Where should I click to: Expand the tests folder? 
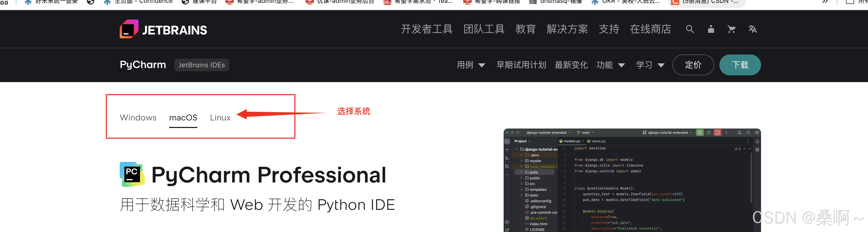522,195
